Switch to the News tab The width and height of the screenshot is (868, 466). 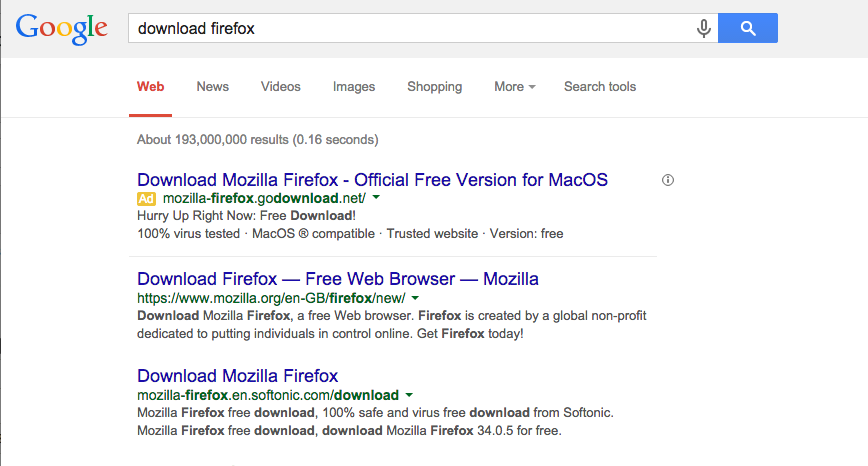pyautogui.click(x=213, y=87)
